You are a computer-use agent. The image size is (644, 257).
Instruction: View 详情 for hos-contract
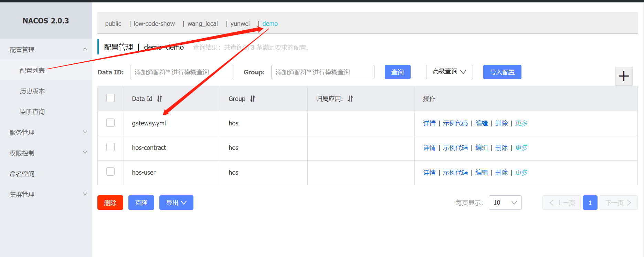coord(429,148)
